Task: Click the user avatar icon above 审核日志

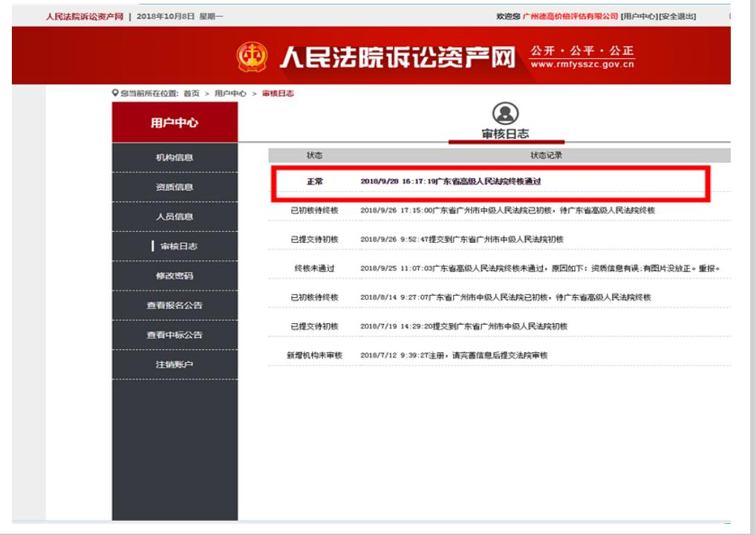Action: click(x=506, y=111)
